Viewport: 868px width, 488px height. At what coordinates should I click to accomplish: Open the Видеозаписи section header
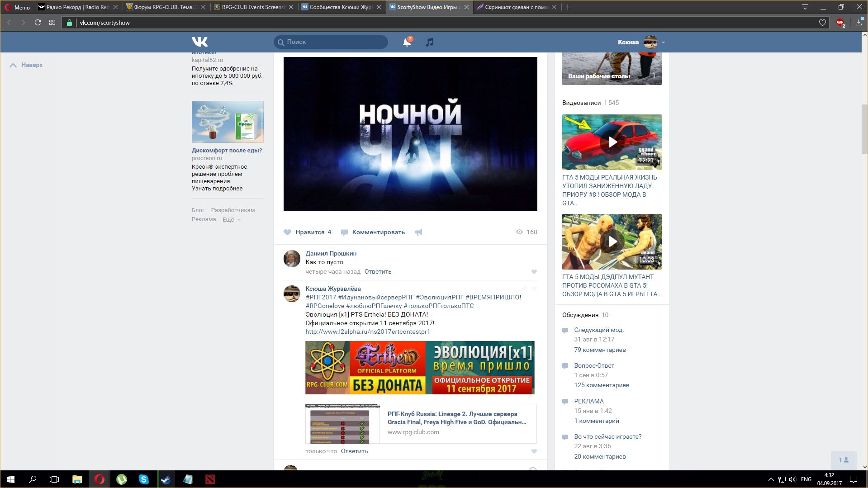(x=581, y=103)
